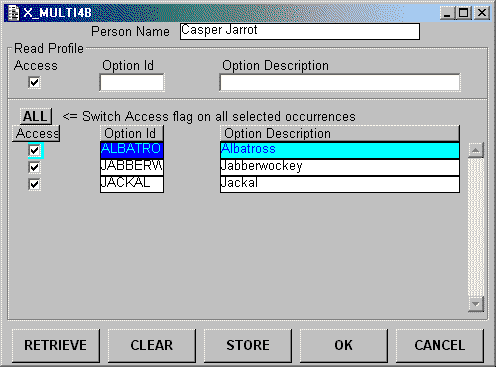Select the Albatross description cell
Screen dimensions: 496x367
340,150
